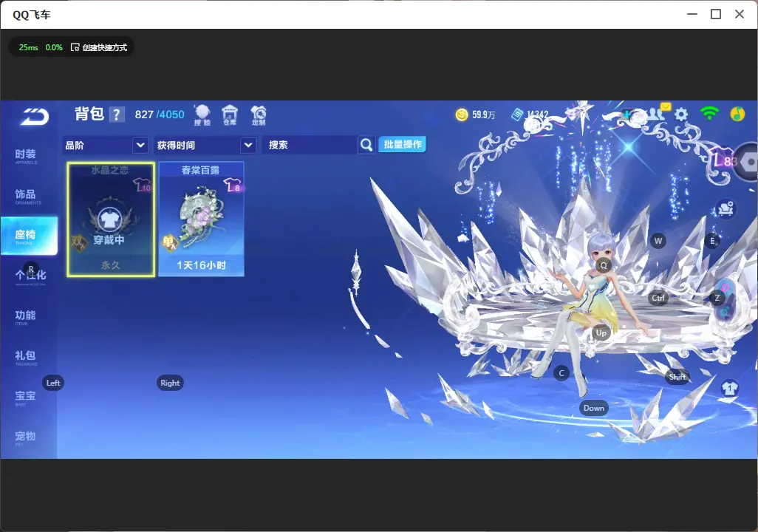Viewport: 758px width, 532px height.
Task: Click the search magnifier icon
Action: [x=366, y=145]
